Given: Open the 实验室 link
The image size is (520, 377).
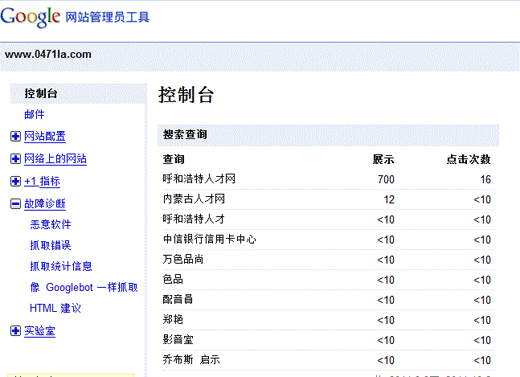Looking at the screenshot, I should tap(40, 331).
